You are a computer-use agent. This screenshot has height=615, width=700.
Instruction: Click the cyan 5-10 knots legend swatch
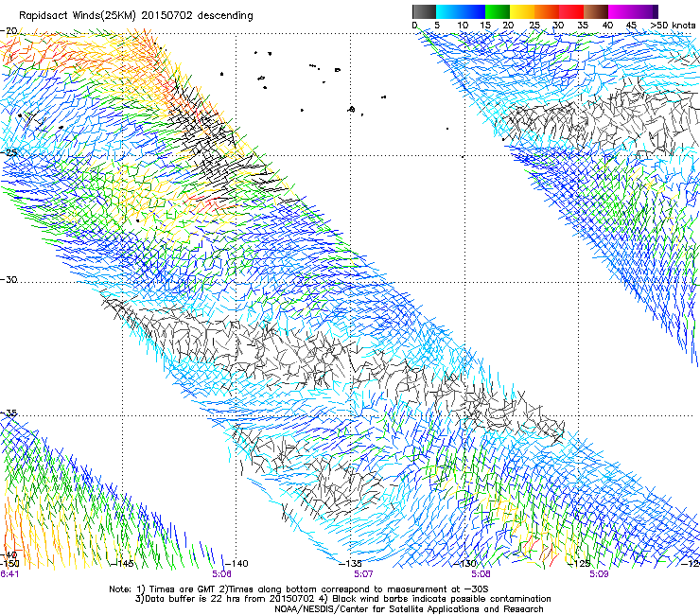click(x=448, y=11)
